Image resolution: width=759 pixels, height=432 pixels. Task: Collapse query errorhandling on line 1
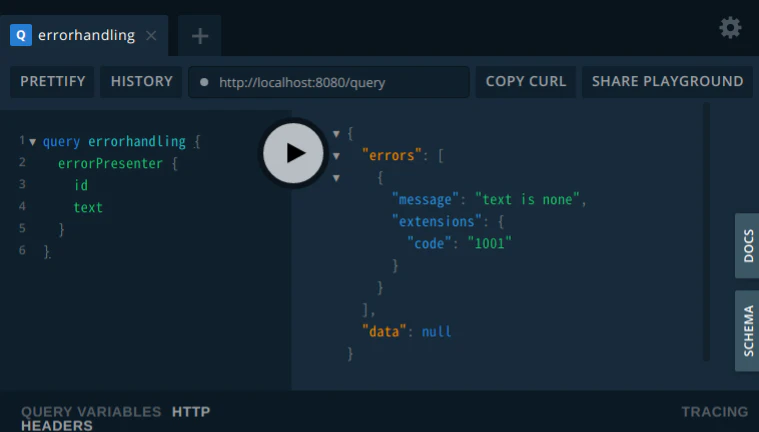click(x=32, y=142)
